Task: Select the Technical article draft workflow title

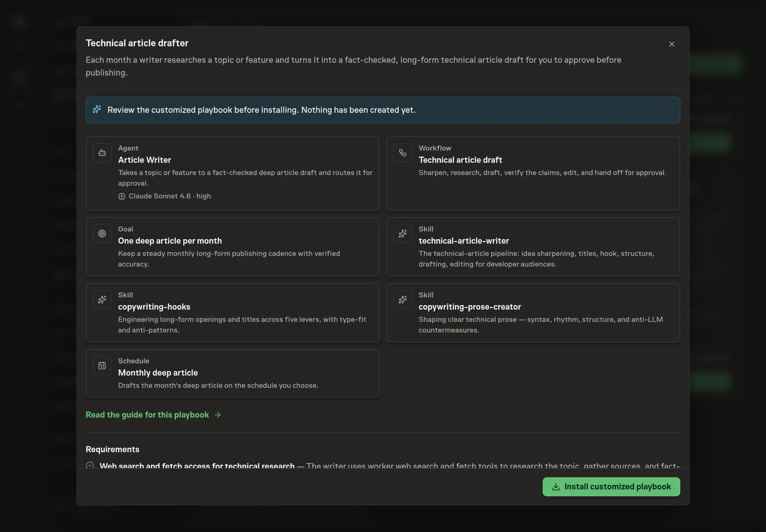Action: [460, 160]
